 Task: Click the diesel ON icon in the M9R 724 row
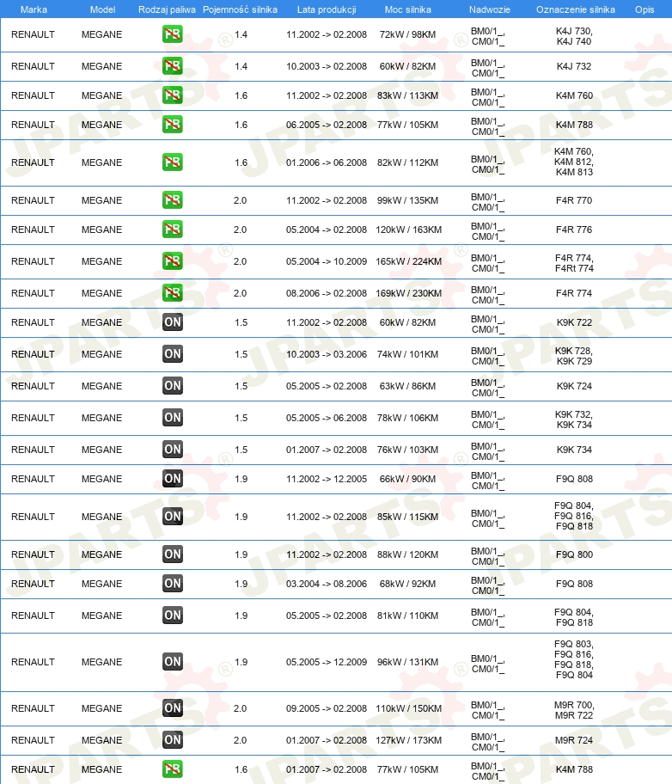click(x=173, y=739)
